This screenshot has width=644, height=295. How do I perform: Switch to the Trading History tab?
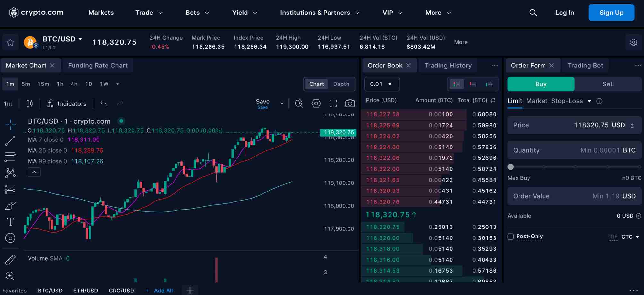click(x=448, y=65)
